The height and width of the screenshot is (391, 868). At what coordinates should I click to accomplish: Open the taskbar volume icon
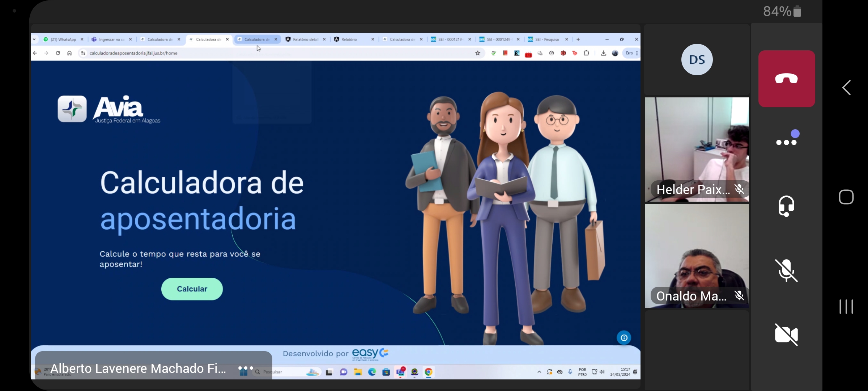[x=602, y=372]
